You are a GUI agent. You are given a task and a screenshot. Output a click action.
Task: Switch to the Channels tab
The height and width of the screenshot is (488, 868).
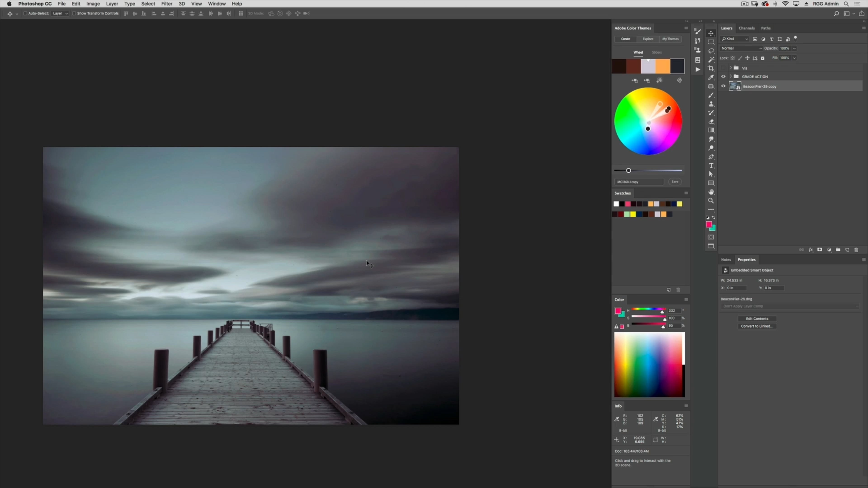point(746,28)
